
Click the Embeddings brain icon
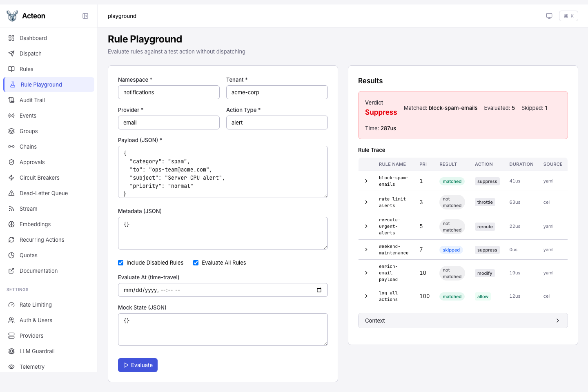tap(11, 224)
